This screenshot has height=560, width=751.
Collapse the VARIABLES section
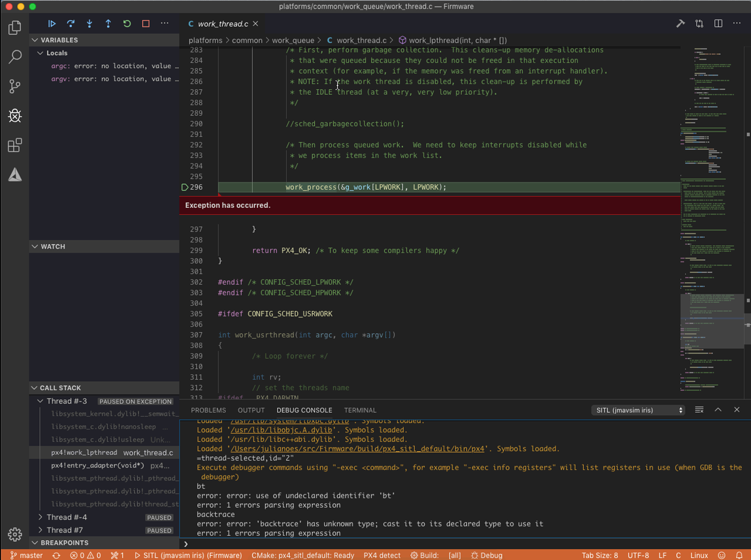[x=35, y=40]
